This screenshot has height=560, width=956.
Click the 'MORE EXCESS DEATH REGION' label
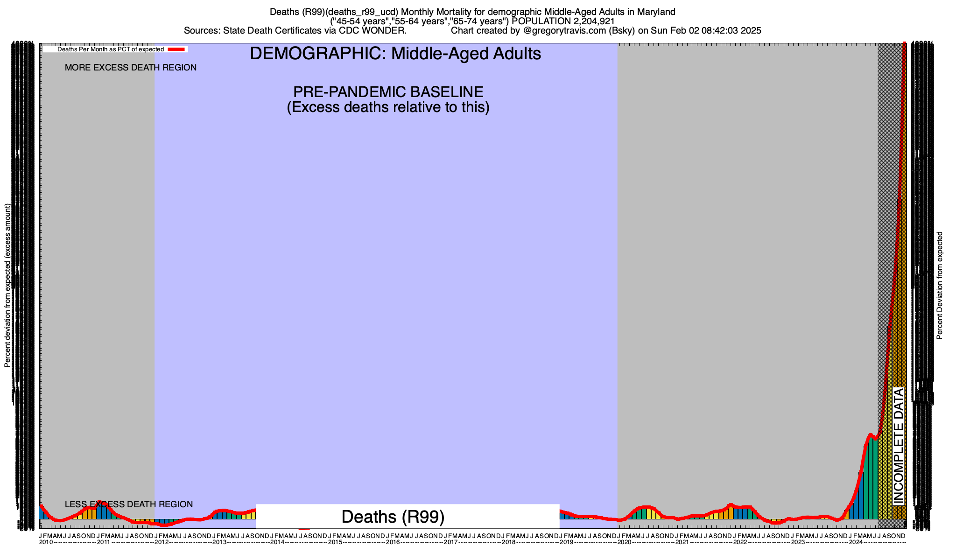(x=131, y=68)
